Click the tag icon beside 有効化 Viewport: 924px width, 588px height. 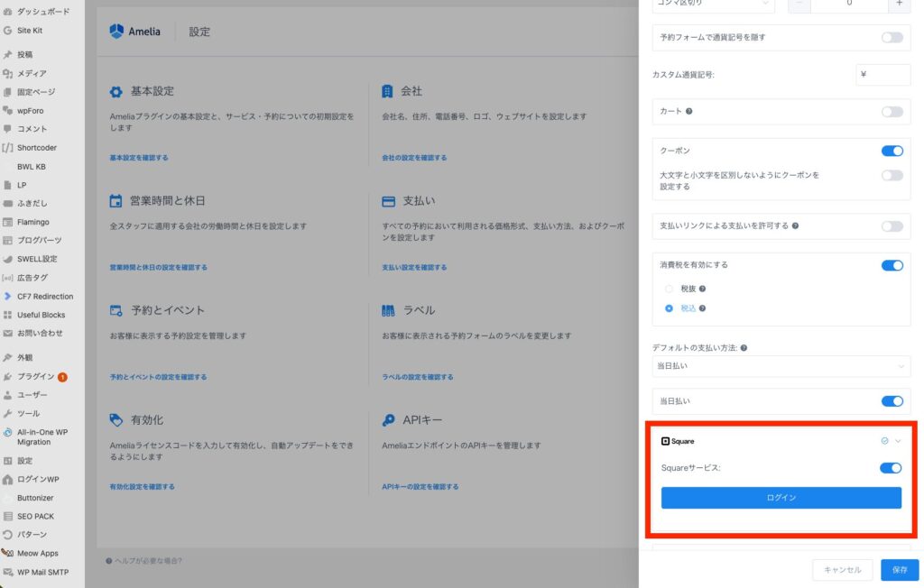click(116, 420)
